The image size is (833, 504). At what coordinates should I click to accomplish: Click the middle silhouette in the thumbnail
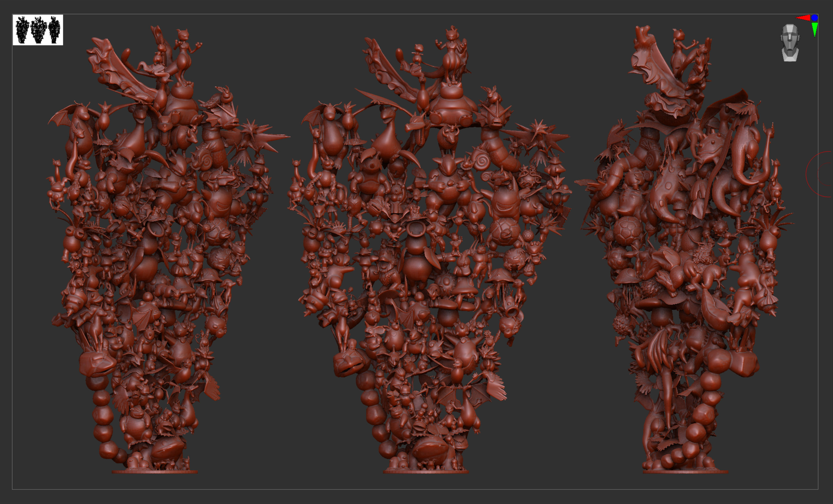(x=38, y=30)
